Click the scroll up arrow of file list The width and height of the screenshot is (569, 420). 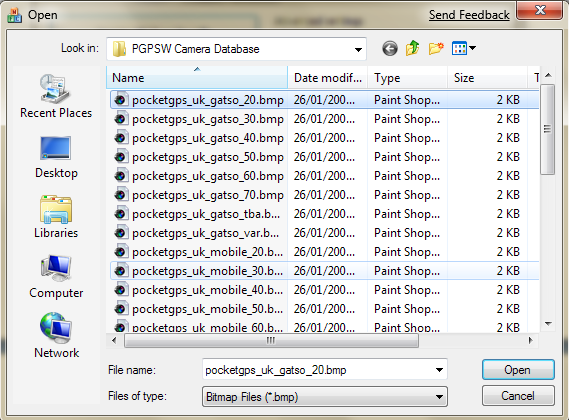coord(548,75)
